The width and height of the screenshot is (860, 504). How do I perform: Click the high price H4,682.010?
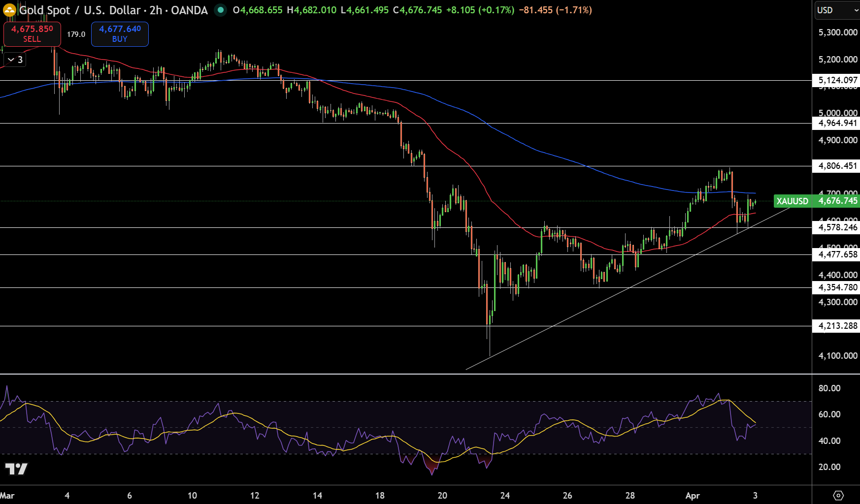coord(311,10)
